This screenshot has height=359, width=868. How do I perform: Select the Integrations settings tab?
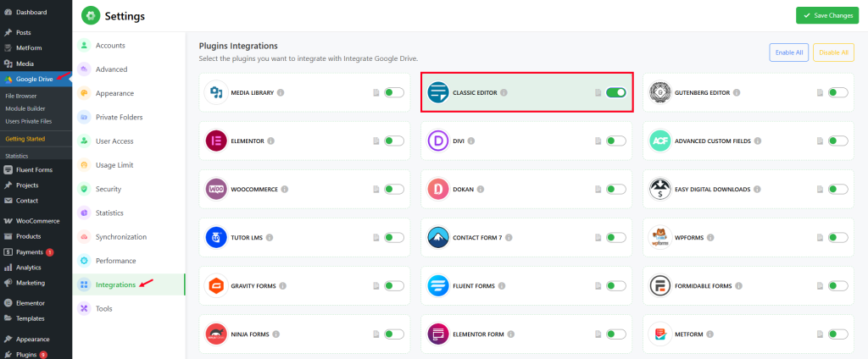coord(129,284)
